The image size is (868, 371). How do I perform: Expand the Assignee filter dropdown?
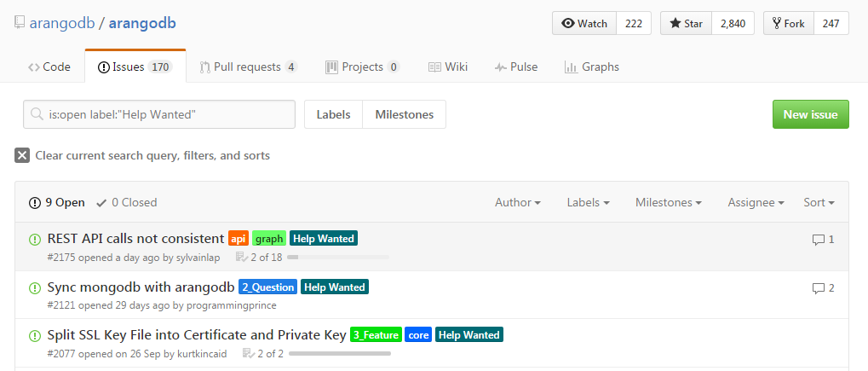[756, 202]
